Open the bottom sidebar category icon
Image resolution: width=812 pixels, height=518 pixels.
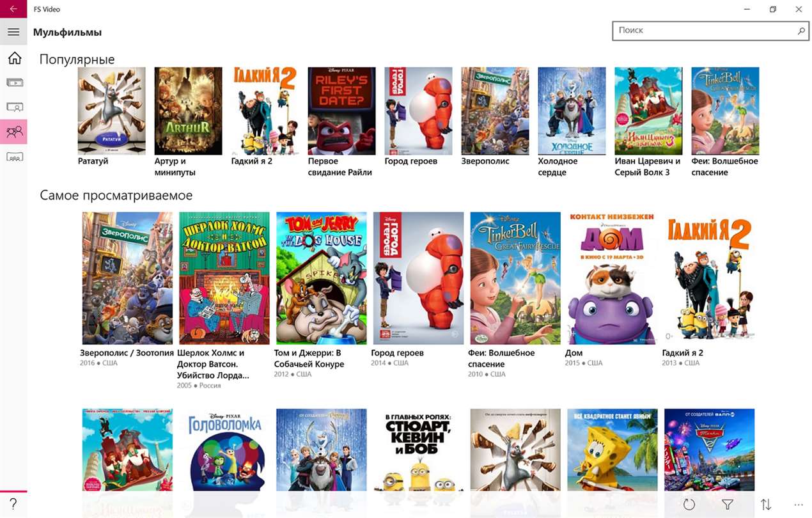pos(14,157)
